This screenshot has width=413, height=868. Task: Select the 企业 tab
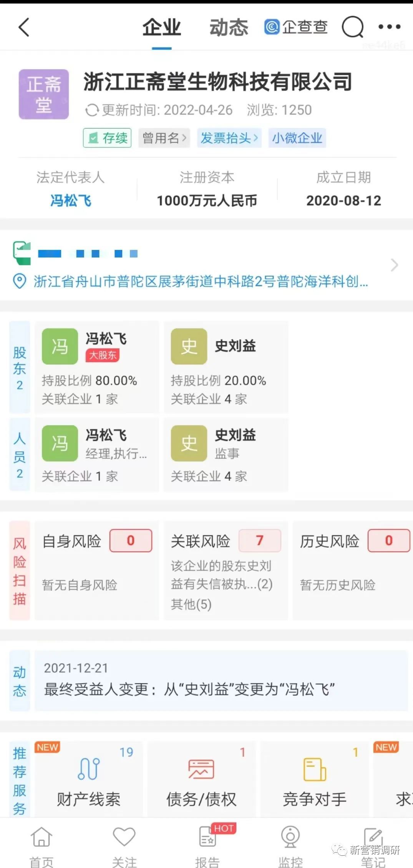click(x=161, y=27)
